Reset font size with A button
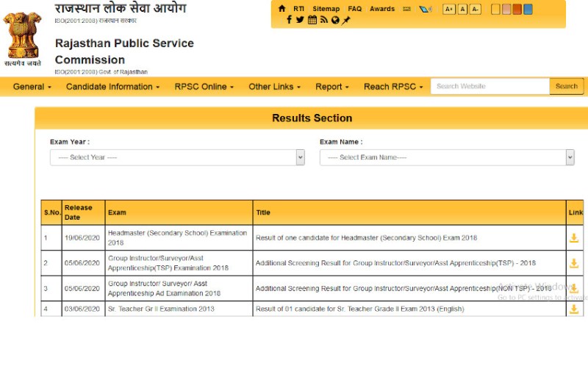This screenshot has width=588, height=380. click(463, 9)
